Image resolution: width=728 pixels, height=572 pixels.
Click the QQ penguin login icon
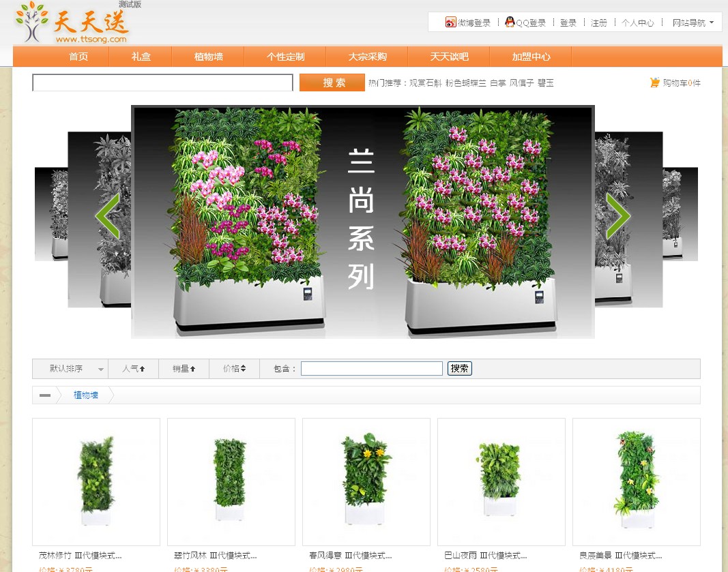tap(510, 22)
